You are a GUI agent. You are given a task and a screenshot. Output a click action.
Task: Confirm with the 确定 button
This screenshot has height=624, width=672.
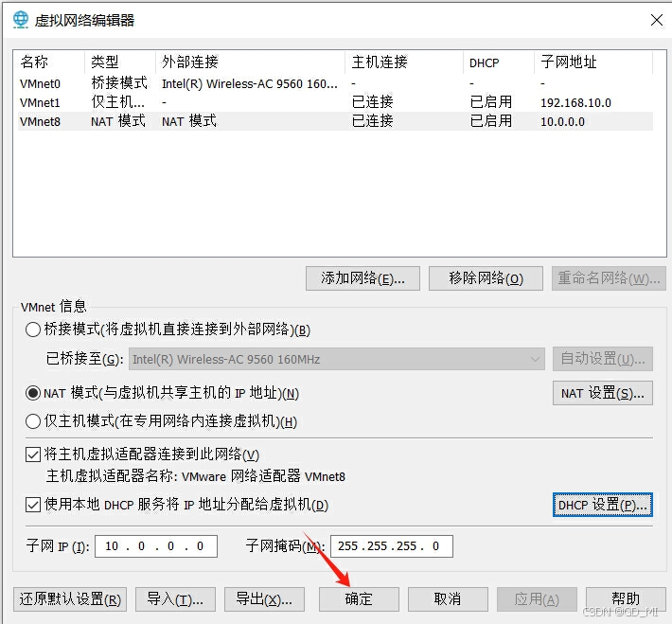(359, 599)
